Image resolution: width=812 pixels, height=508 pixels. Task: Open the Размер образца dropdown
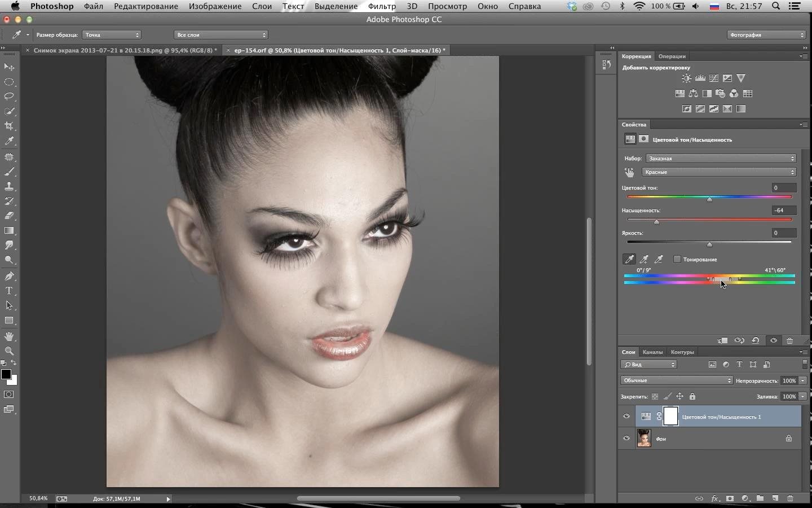click(x=112, y=35)
